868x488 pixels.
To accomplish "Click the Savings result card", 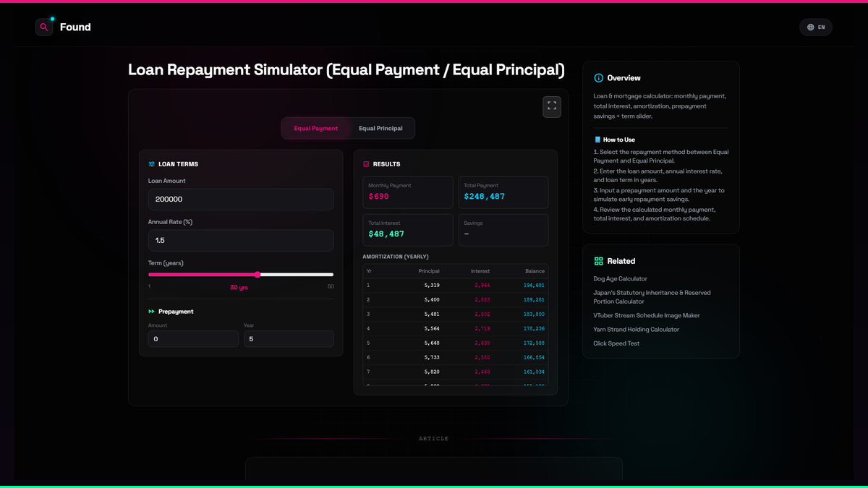I will [x=503, y=230].
